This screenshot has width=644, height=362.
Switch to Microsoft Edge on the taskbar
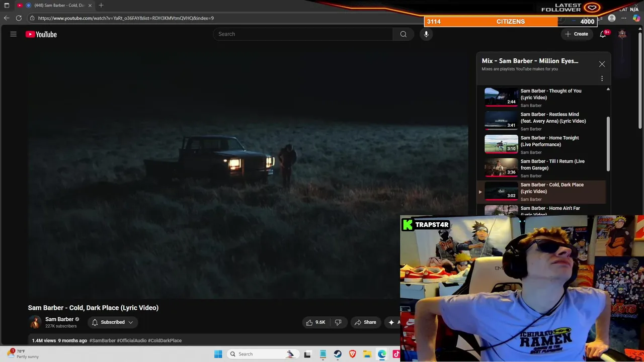coord(382,354)
